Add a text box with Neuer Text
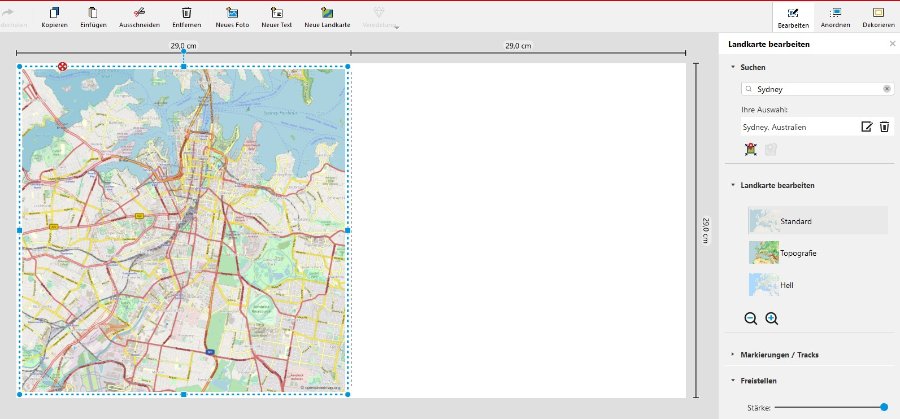The image size is (900, 419). coord(277,13)
